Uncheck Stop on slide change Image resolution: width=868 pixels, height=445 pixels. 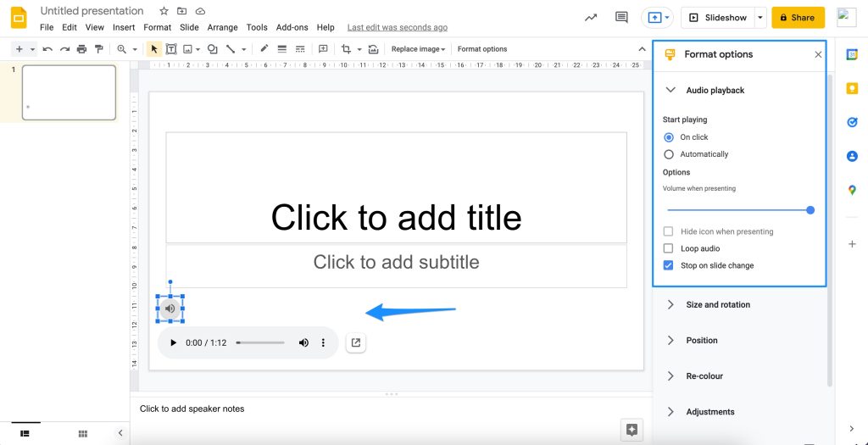668,265
